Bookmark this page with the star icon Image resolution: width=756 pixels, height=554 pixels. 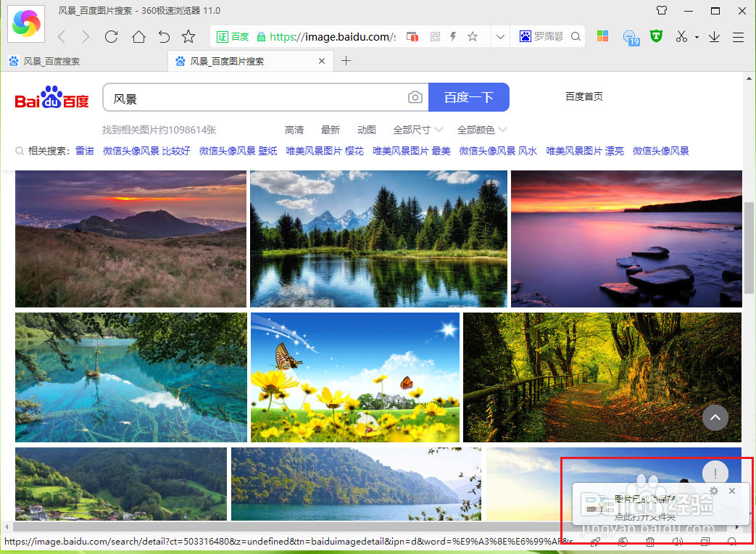[x=473, y=36]
